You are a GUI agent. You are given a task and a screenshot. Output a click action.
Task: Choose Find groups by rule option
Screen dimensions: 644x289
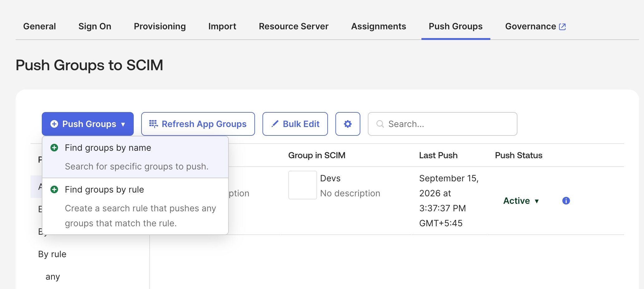tap(135, 206)
